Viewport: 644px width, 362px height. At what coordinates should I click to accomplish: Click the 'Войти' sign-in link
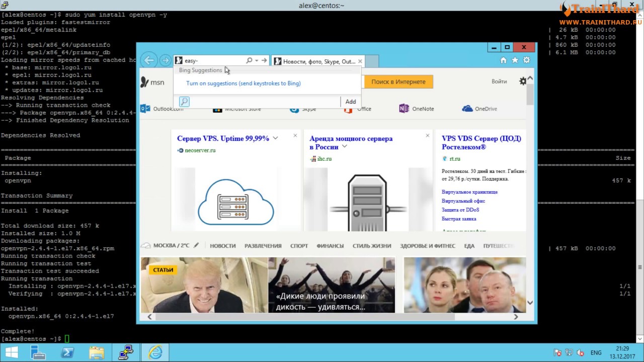[499, 81]
